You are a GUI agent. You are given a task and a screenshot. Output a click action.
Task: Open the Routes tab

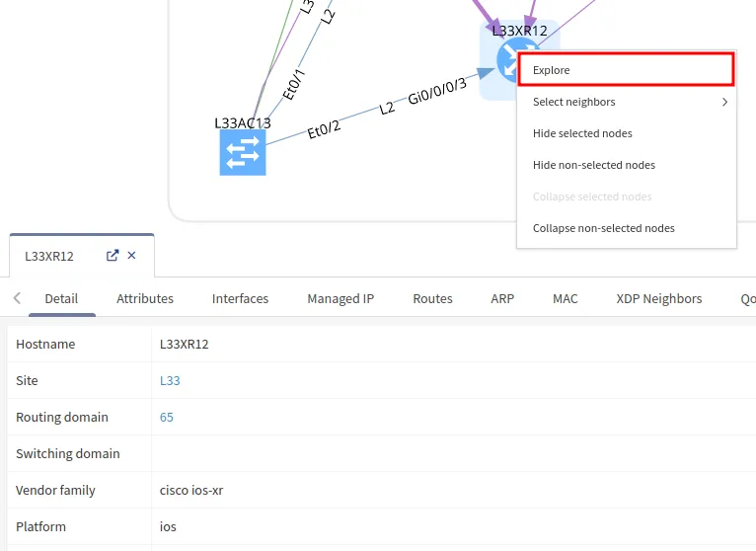(x=432, y=298)
